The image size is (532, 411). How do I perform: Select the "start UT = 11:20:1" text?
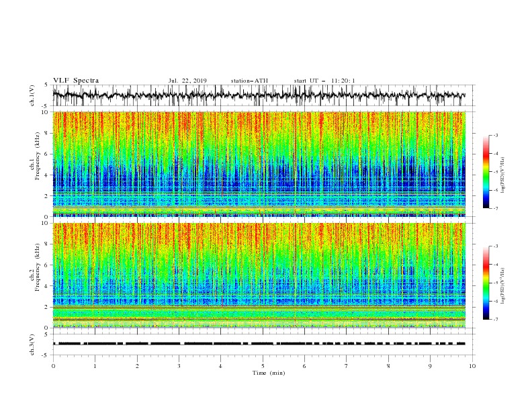[x=324, y=81]
